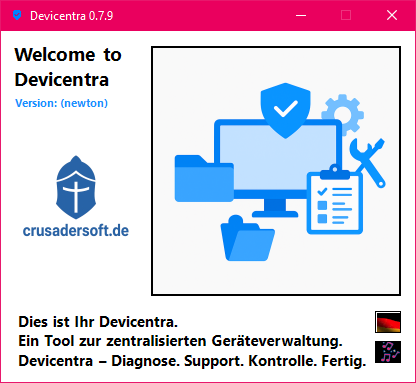Click the Welcome to Devicentra heading
The height and width of the screenshot is (383, 416).
(68, 67)
